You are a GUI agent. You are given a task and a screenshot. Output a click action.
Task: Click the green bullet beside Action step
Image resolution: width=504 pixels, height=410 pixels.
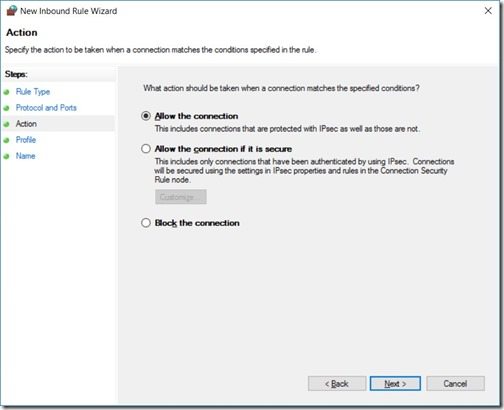click(x=6, y=124)
